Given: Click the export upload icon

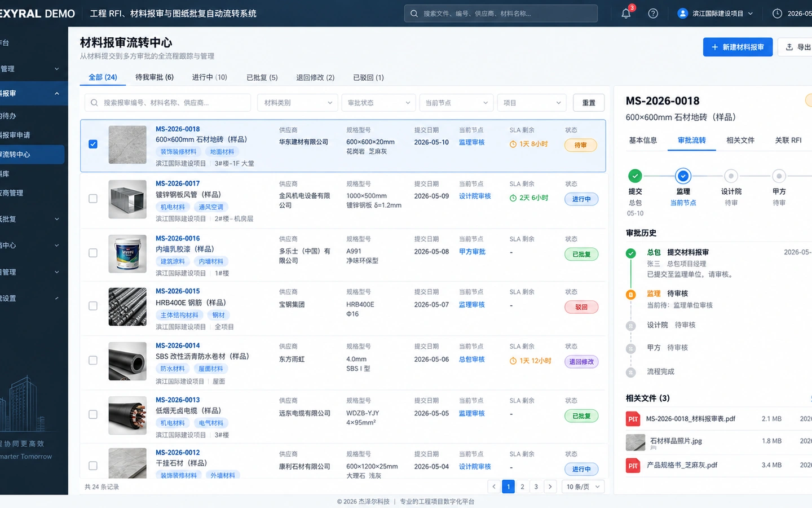Looking at the screenshot, I should pyautogui.click(x=789, y=47).
